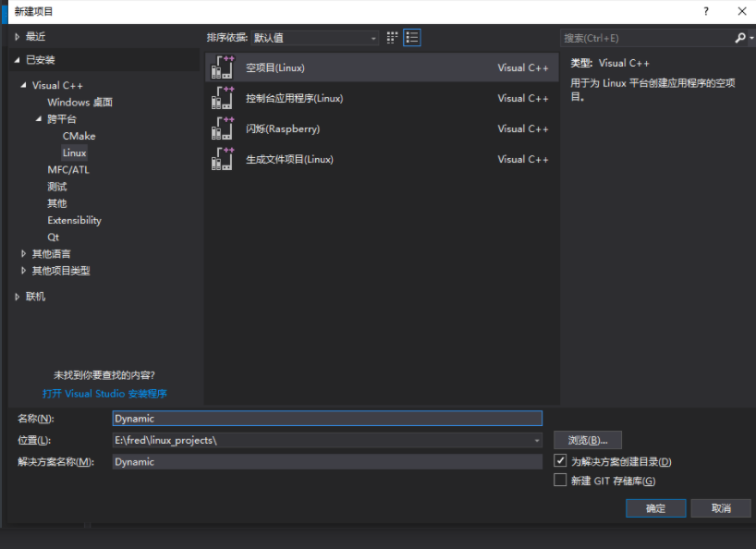Viewport: 756px width, 549px height.
Task: Click the 空项目(Linux) template icon
Action: point(222,67)
